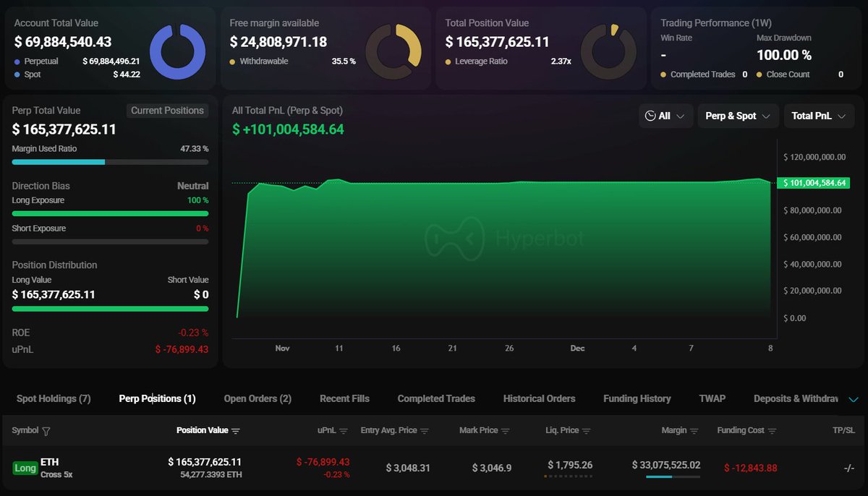This screenshot has width=868, height=496.
Task: Open the Open Orders tab
Action: (x=258, y=398)
